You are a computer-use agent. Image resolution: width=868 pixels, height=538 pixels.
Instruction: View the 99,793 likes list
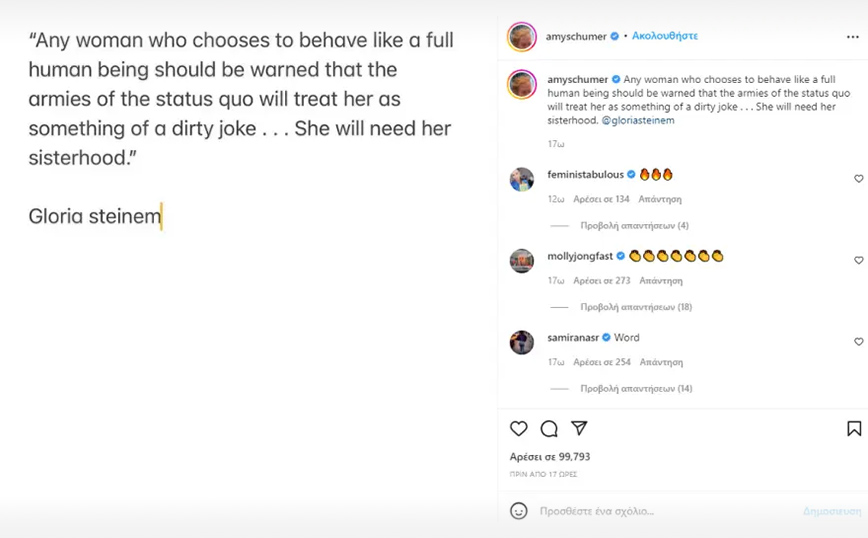[x=550, y=457]
